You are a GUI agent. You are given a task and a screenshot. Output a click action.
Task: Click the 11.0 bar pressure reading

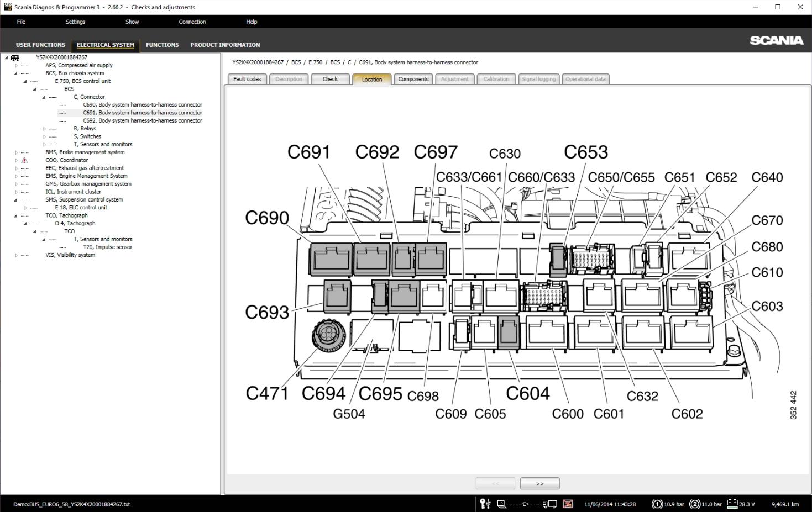(x=711, y=504)
